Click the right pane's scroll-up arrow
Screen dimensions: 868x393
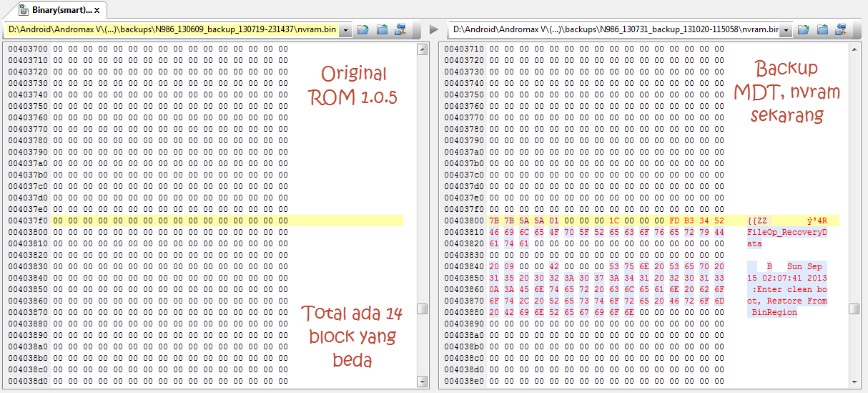coord(854,48)
